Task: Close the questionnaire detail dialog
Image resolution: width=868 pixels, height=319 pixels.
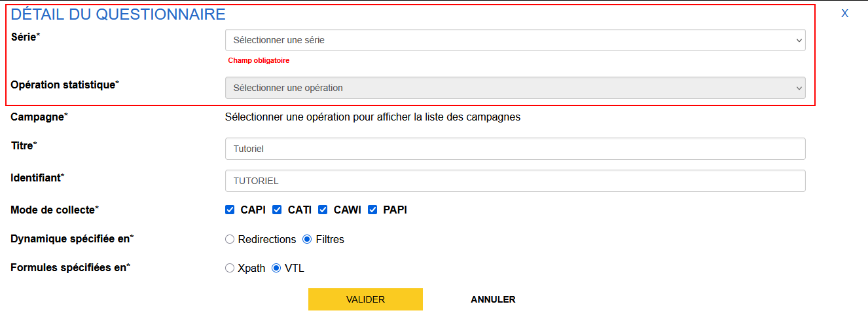Action: pos(844,13)
